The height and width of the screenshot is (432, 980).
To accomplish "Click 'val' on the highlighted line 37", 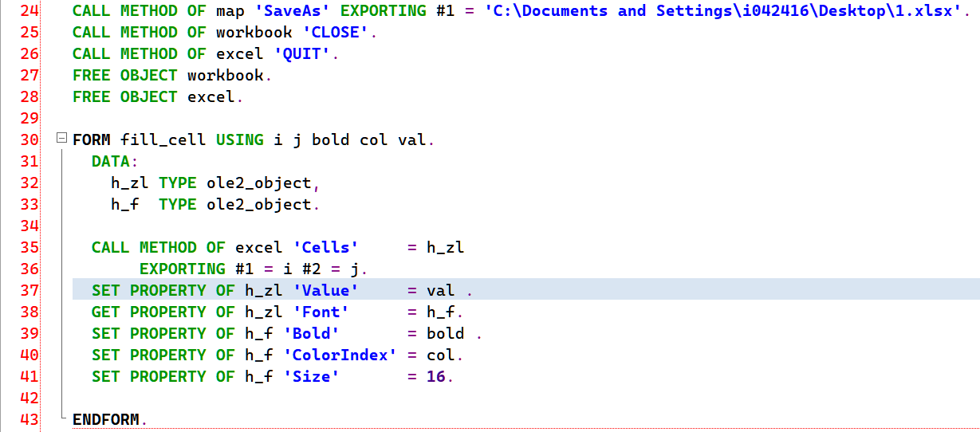I will [441, 291].
